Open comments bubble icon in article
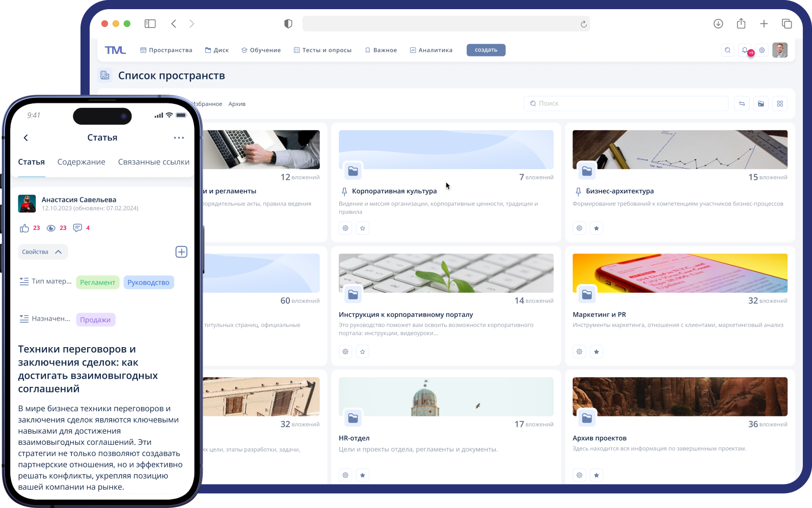Screen dimensions: 812x508 pyautogui.click(x=77, y=228)
